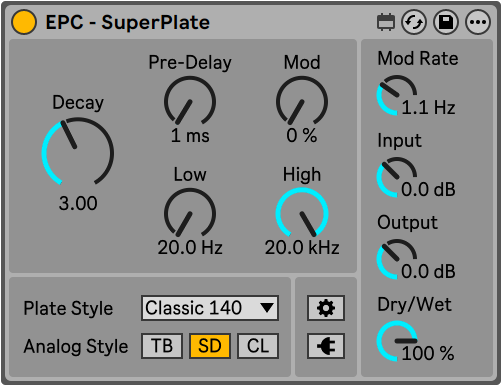Click the High value 20.0 kHz
The image size is (502, 386).
pyautogui.click(x=302, y=248)
